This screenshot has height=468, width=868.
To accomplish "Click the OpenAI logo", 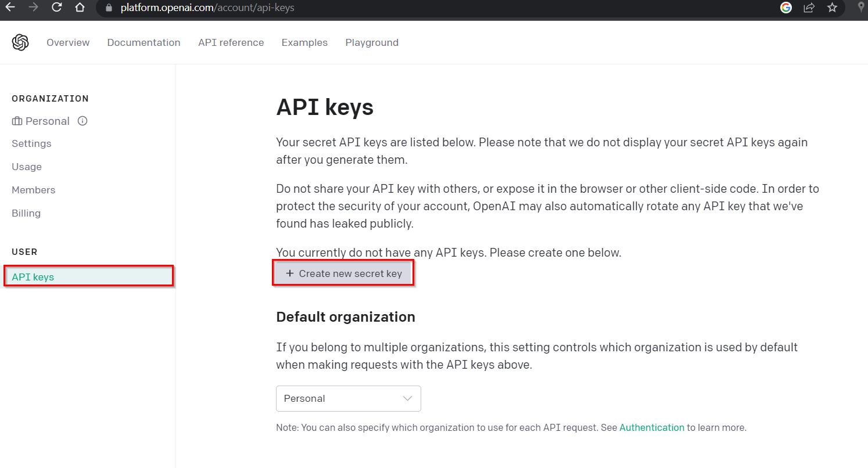I will pos(20,42).
